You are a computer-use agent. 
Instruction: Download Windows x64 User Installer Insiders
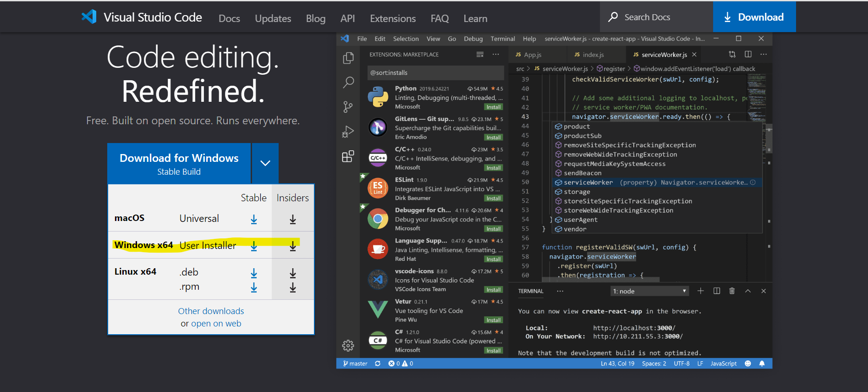click(x=293, y=246)
